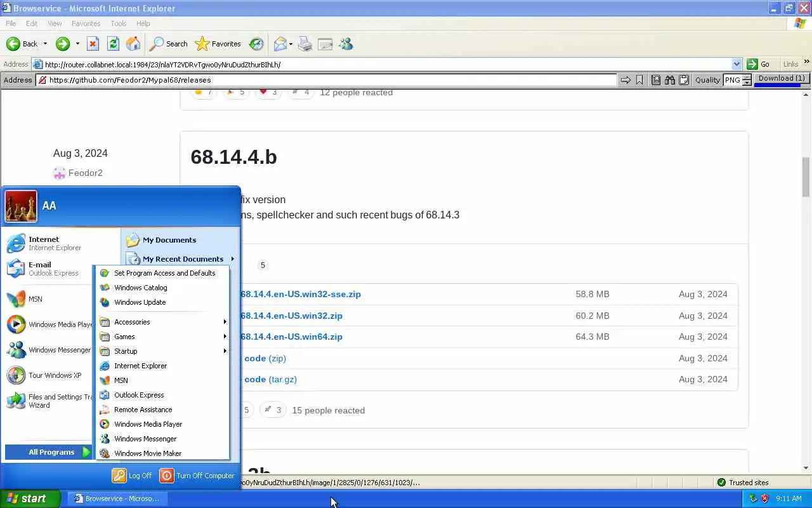The height and width of the screenshot is (508, 812).
Task: Open the Mail button dropdown arrow
Action: [x=291, y=44]
